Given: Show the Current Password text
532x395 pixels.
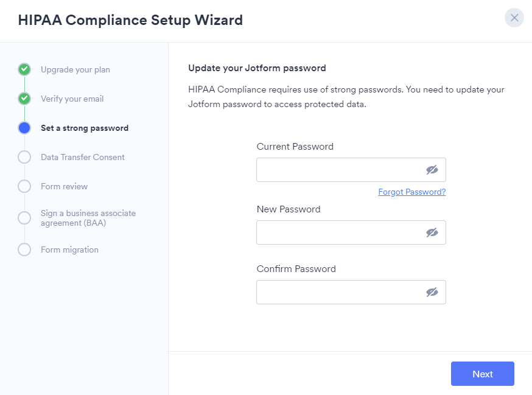Looking at the screenshot, I should 432,170.
